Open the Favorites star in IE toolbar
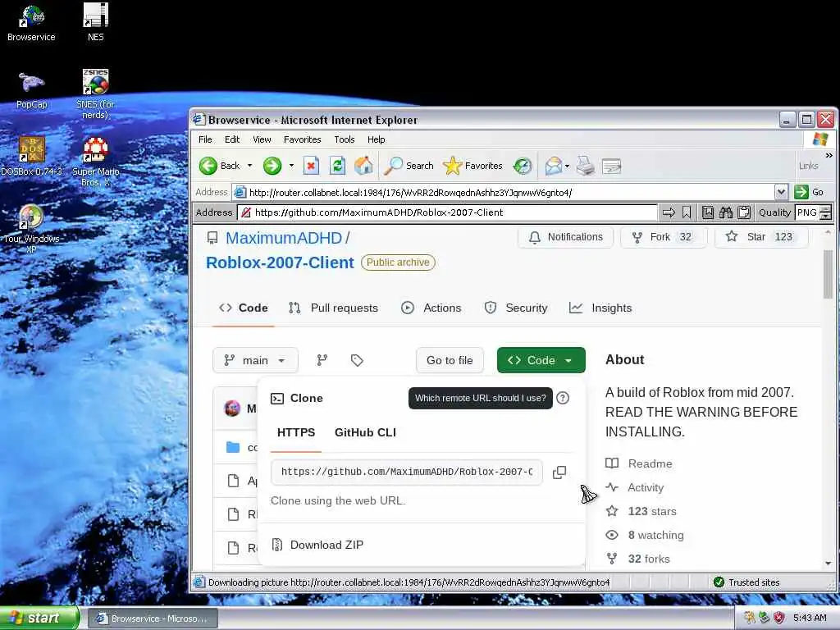The height and width of the screenshot is (630, 840). click(x=473, y=166)
